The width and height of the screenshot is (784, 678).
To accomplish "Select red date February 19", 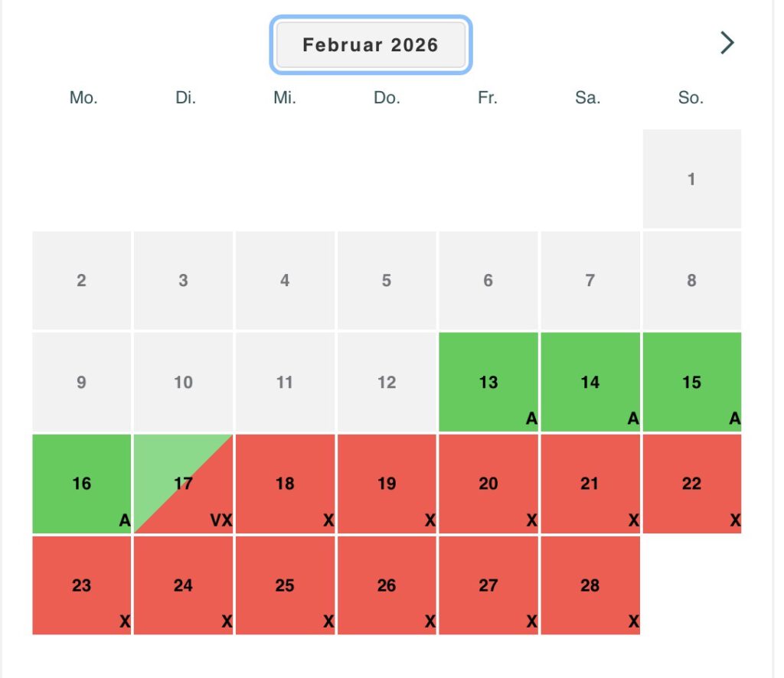I will [387, 484].
